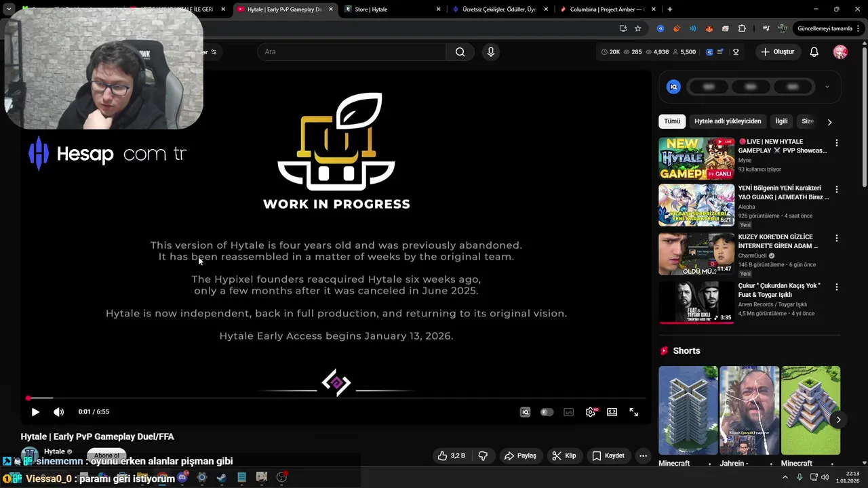Screen dimensions: 868x488
Task: Enter fullscreen mode in player
Action: click(x=633, y=412)
